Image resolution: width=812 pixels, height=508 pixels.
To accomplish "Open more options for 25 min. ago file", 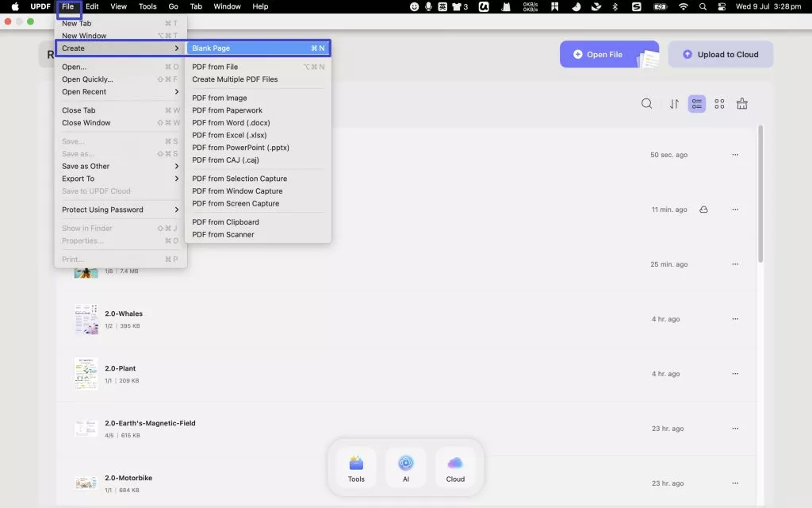I will tap(735, 264).
